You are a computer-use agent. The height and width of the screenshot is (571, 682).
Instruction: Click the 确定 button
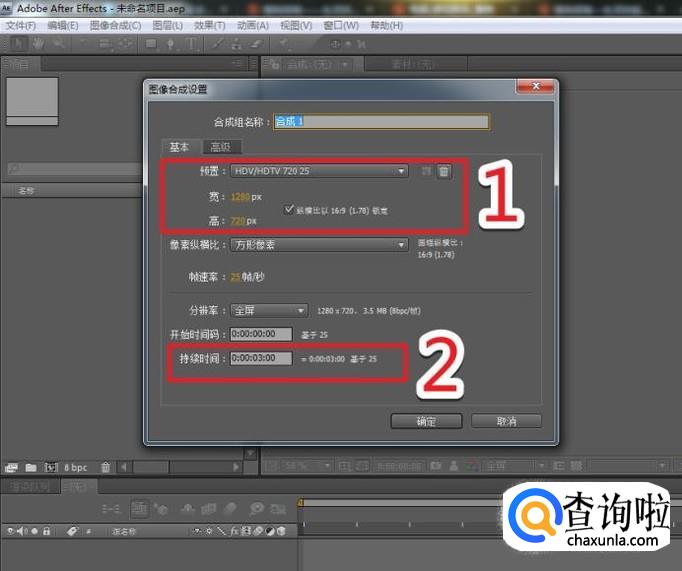[x=426, y=421]
